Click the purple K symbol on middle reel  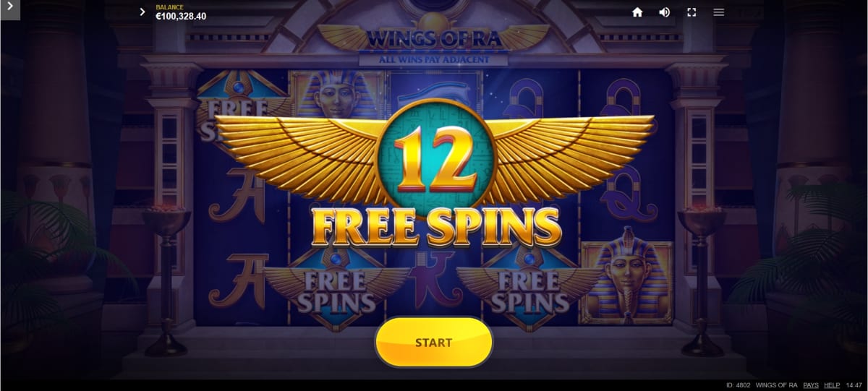click(x=430, y=282)
